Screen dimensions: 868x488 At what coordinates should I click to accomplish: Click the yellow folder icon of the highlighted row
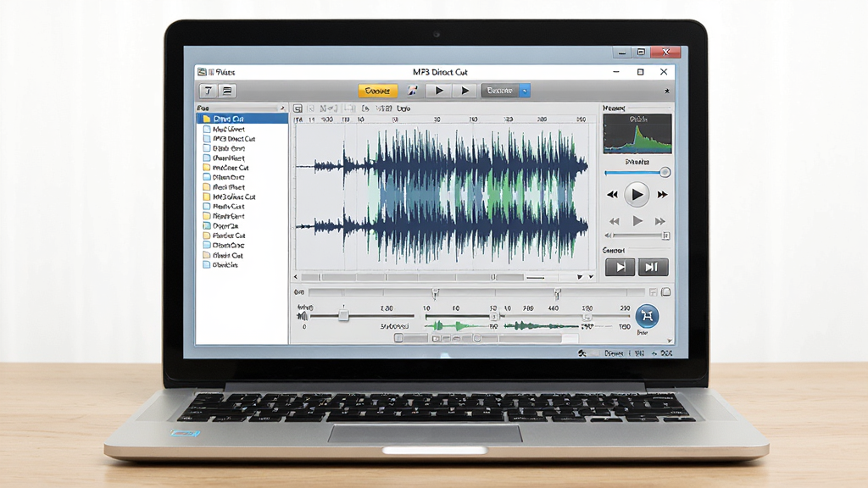207,119
